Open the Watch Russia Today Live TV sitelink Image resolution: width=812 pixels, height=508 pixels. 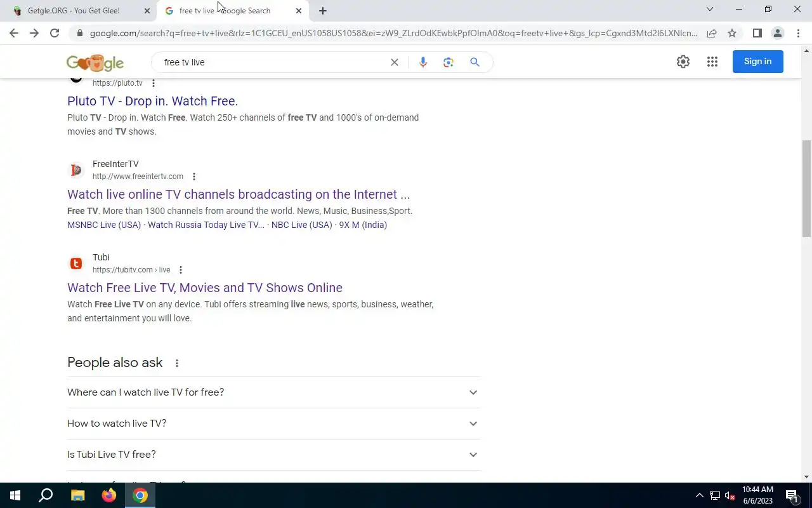point(206,225)
